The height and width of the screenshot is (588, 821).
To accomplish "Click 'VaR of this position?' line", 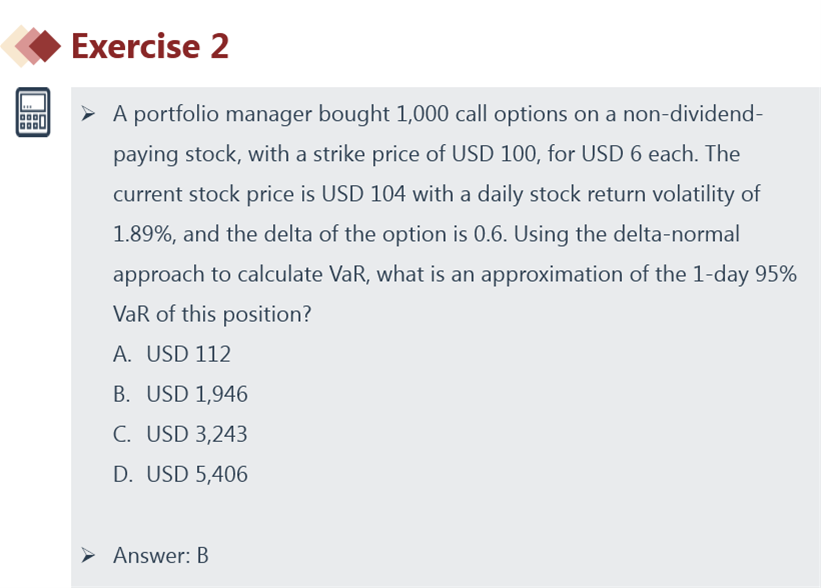I will [x=212, y=315].
